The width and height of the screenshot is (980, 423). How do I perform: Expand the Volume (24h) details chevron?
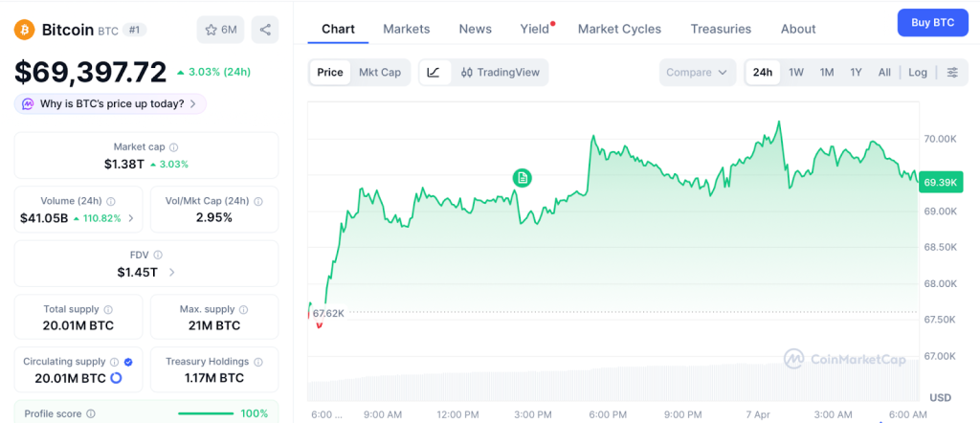coord(130,218)
